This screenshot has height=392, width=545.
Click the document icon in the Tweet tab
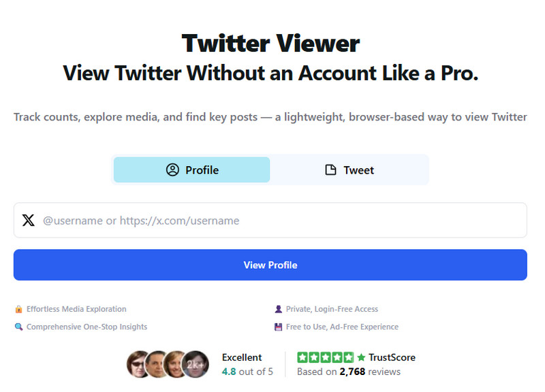330,170
